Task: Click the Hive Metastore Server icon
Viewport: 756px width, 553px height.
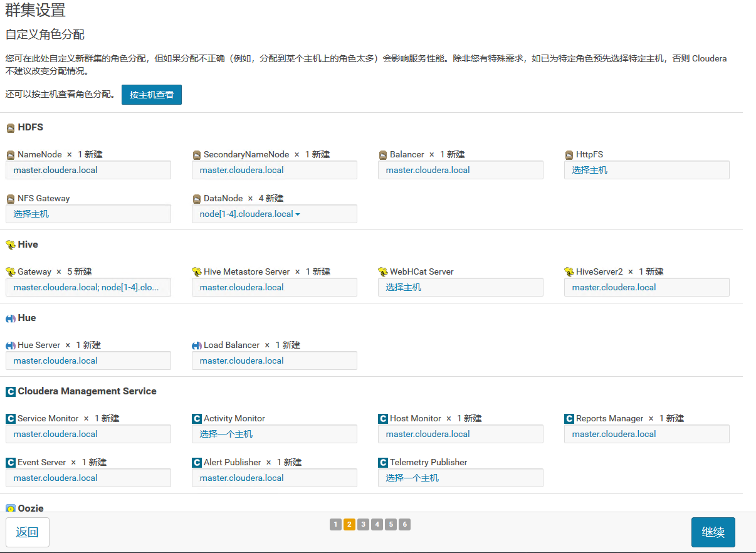Action: point(197,271)
